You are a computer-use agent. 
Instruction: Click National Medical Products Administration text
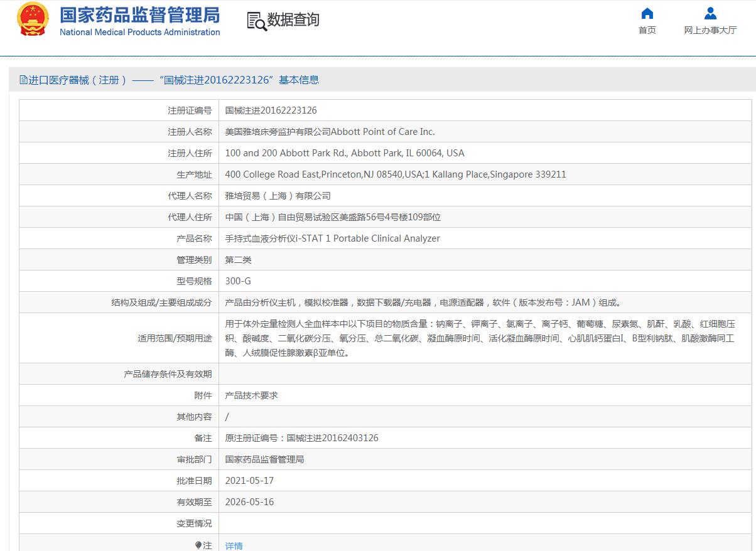[139, 32]
